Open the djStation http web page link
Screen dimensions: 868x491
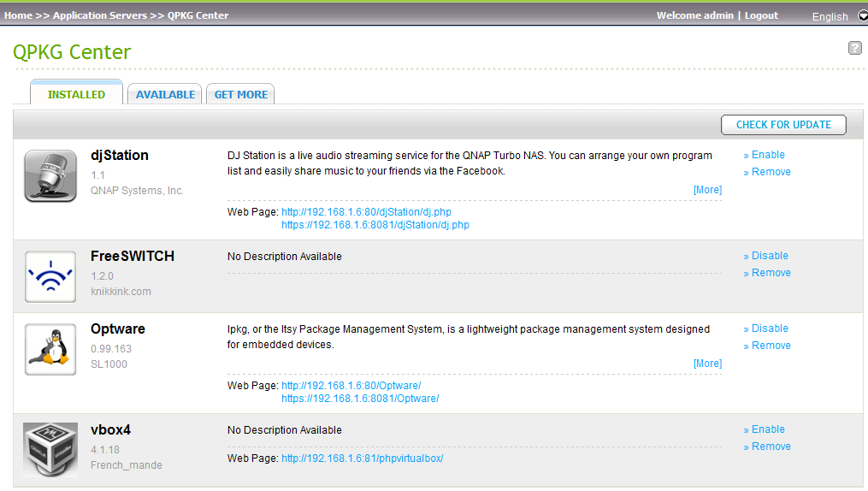coord(366,212)
